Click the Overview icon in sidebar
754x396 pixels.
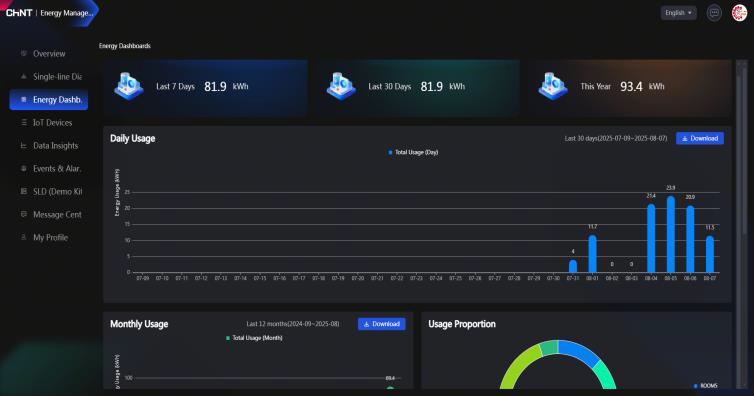24,53
